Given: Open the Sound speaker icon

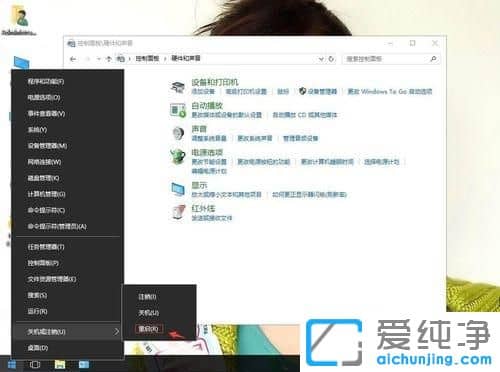Looking at the screenshot, I should coord(178,134).
